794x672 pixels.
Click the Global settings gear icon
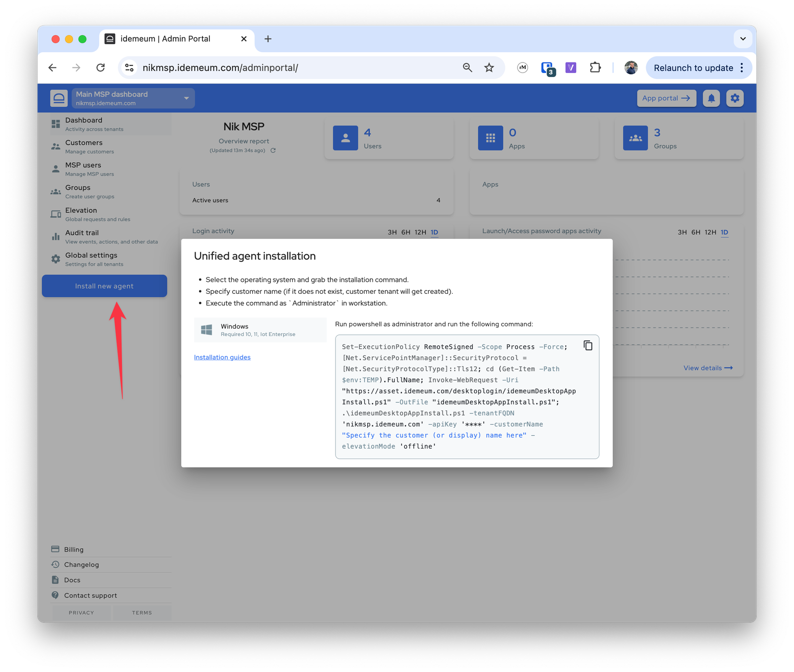[56, 259]
